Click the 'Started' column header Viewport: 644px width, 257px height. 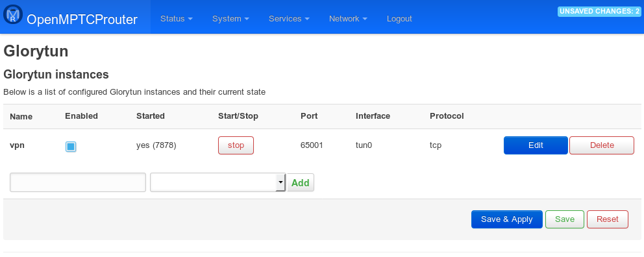coord(151,116)
